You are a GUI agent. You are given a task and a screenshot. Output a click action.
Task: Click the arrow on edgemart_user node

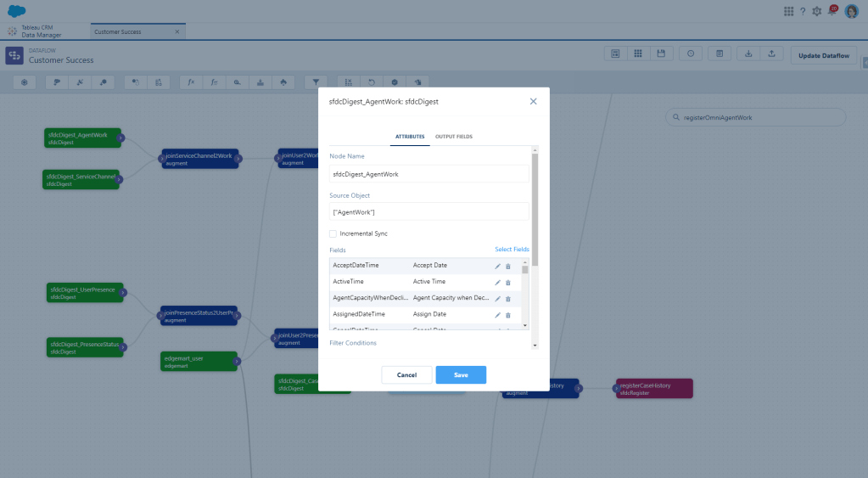coord(238,361)
